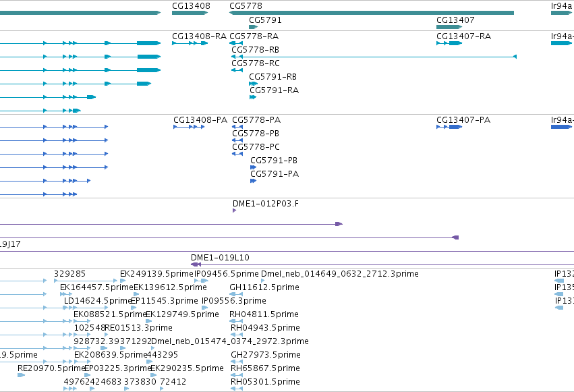This screenshot has height=392, width=574.
Task: Select the EK088521.5prime EST label
Action: tap(110, 314)
